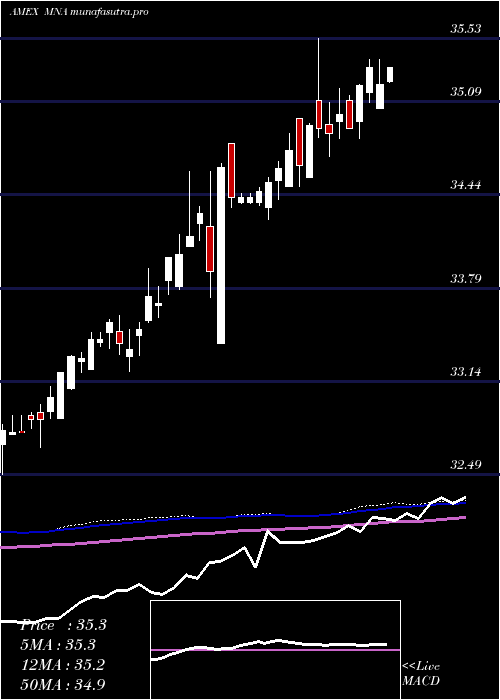This screenshot has height=700, width=500.
Task: Click the Price : 35.3 readout
Action: (63, 625)
